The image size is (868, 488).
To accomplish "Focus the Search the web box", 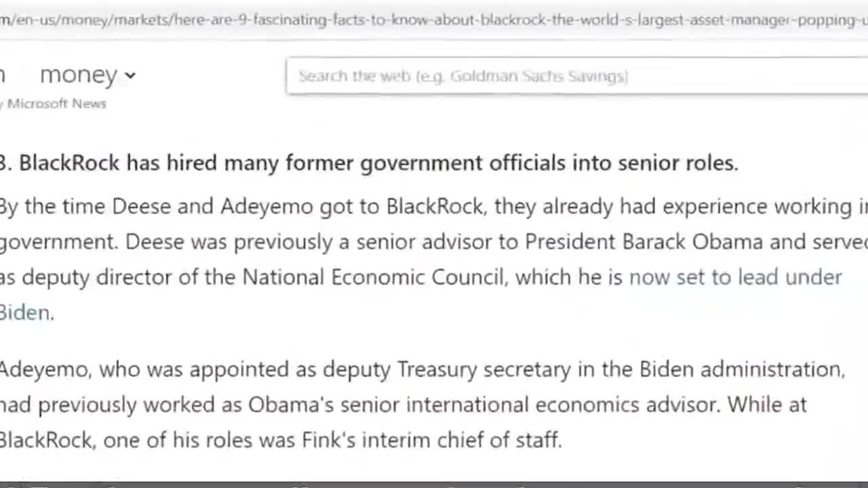I will pos(576,76).
